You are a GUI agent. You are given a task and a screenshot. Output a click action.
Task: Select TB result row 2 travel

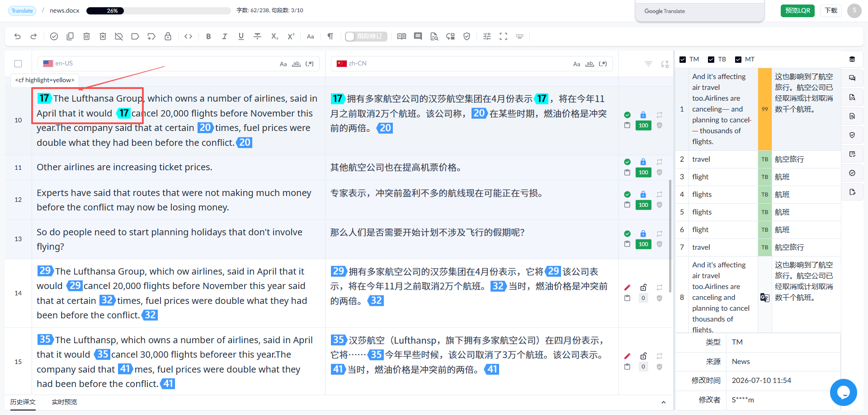pyautogui.click(x=758, y=159)
